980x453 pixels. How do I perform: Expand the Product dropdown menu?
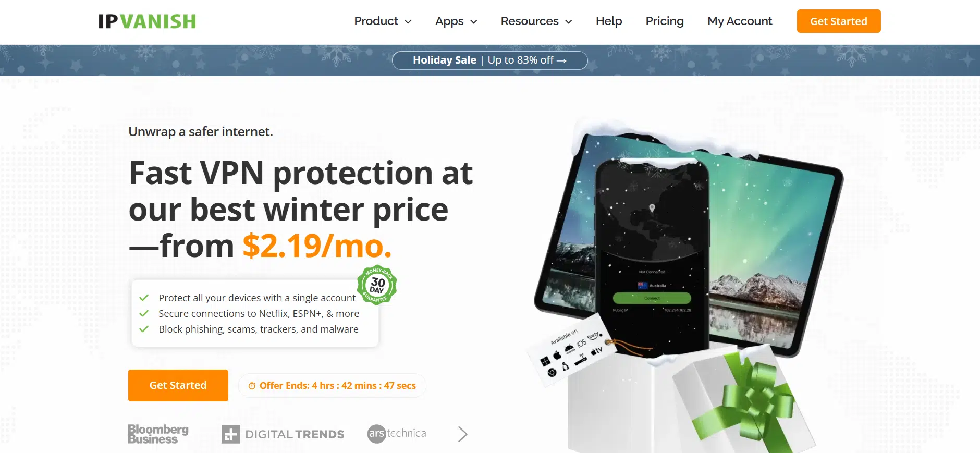(x=383, y=21)
